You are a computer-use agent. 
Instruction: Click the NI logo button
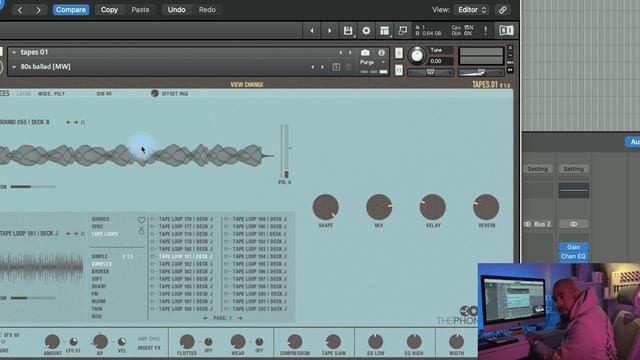click(506, 31)
